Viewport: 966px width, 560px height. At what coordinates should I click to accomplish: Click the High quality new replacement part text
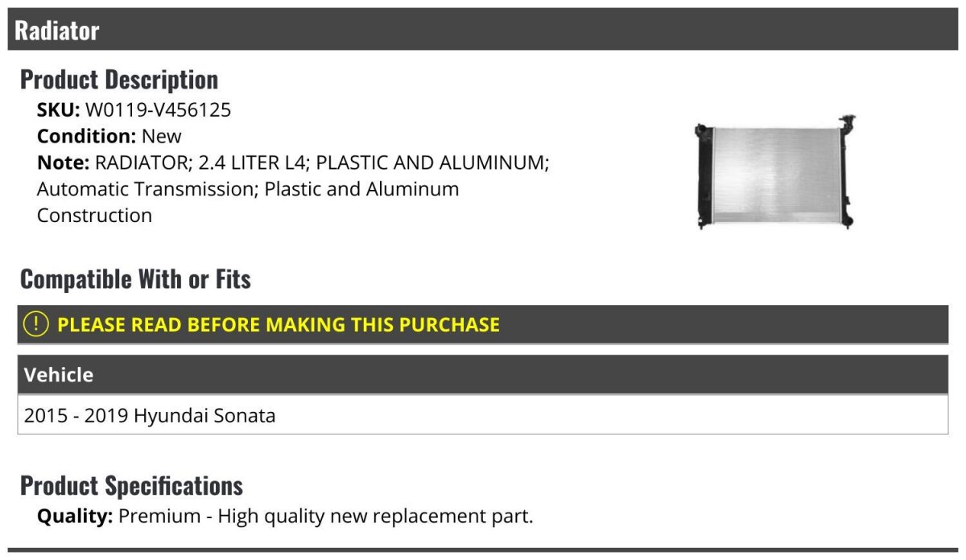375,516
